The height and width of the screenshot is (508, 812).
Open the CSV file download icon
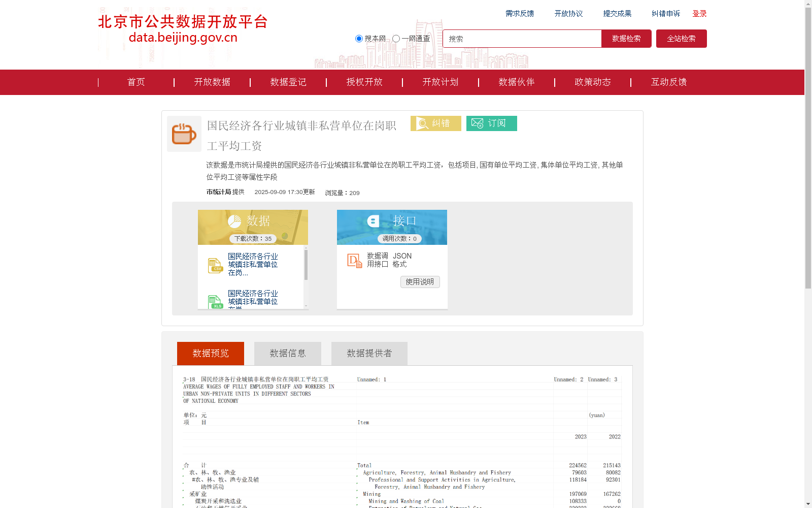click(x=215, y=265)
